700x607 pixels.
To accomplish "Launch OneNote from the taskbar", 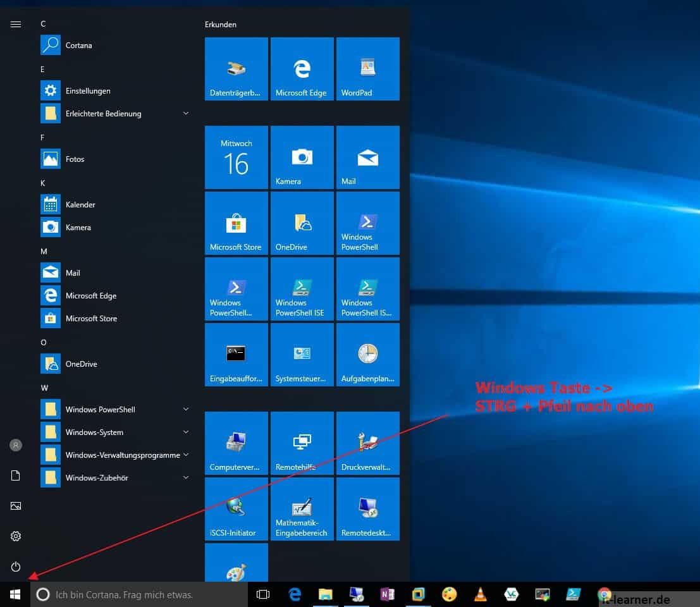I will coord(387,594).
